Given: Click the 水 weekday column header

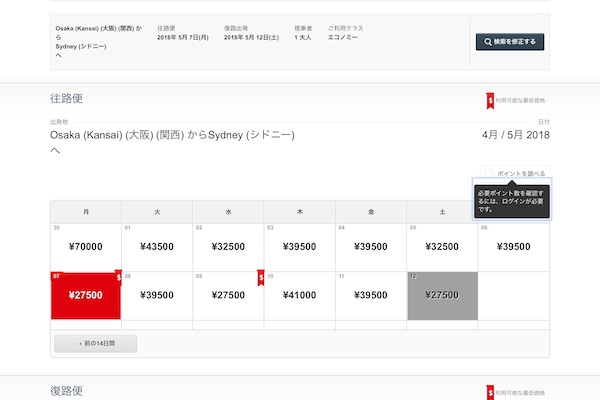Looking at the screenshot, I should point(228,212).
